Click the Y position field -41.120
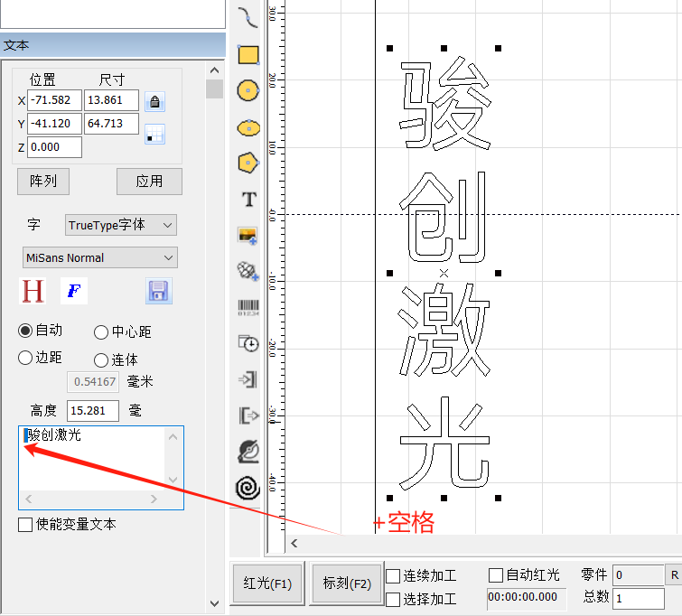This screenshot has height=616, width=682. 54,124
